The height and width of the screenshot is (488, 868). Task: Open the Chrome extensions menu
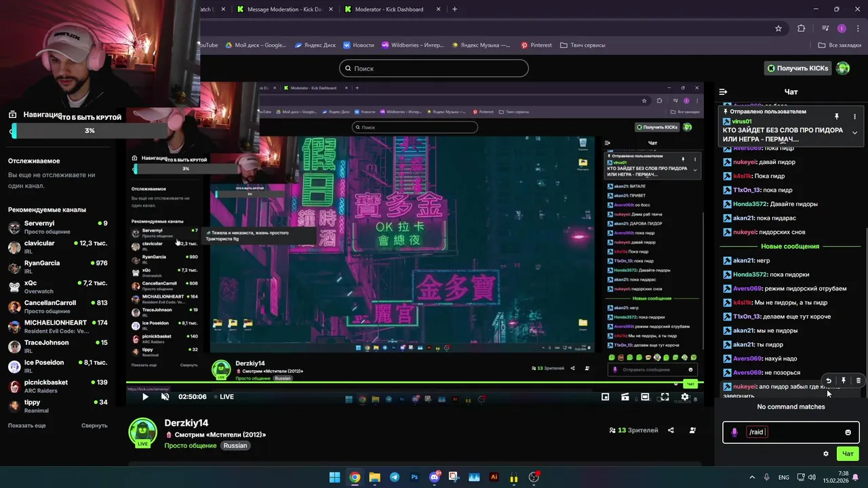click(802, 28)
